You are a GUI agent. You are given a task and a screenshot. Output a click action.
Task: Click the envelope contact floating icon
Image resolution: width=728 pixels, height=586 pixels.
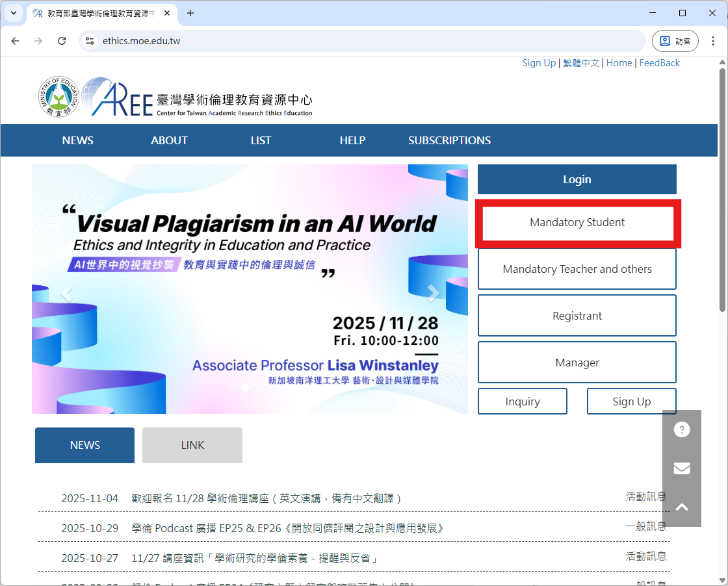[x=681, y=468]
